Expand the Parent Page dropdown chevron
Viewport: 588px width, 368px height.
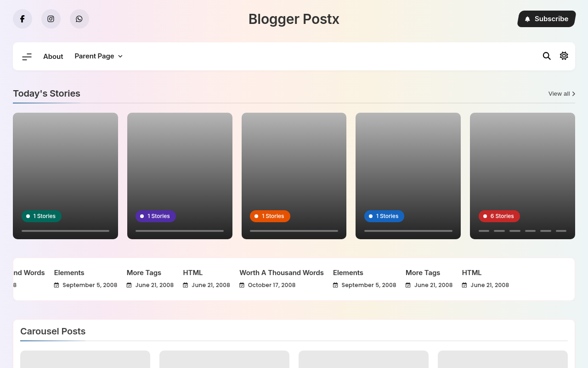[120, 56]
